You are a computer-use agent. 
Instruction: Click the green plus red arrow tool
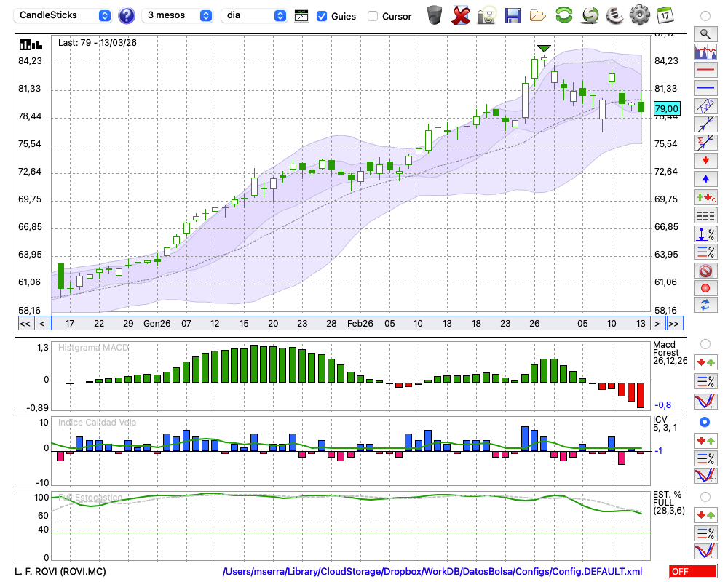pos(705,198)
